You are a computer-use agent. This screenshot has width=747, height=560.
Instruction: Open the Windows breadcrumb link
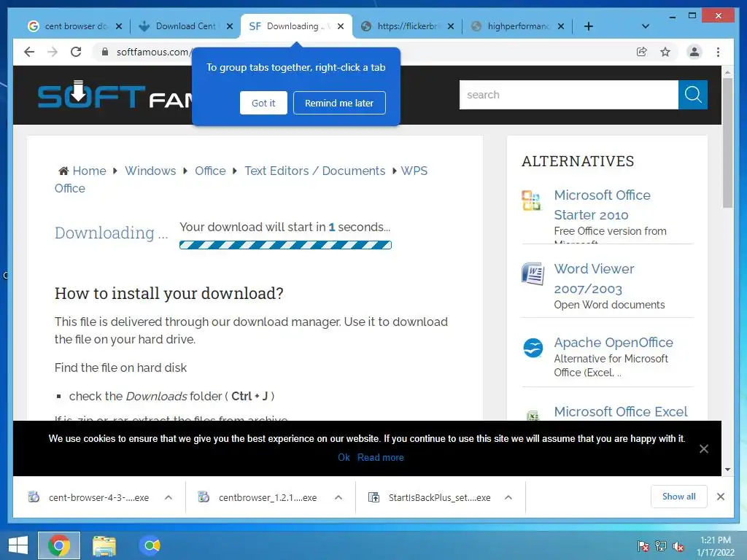coord(150,171)
